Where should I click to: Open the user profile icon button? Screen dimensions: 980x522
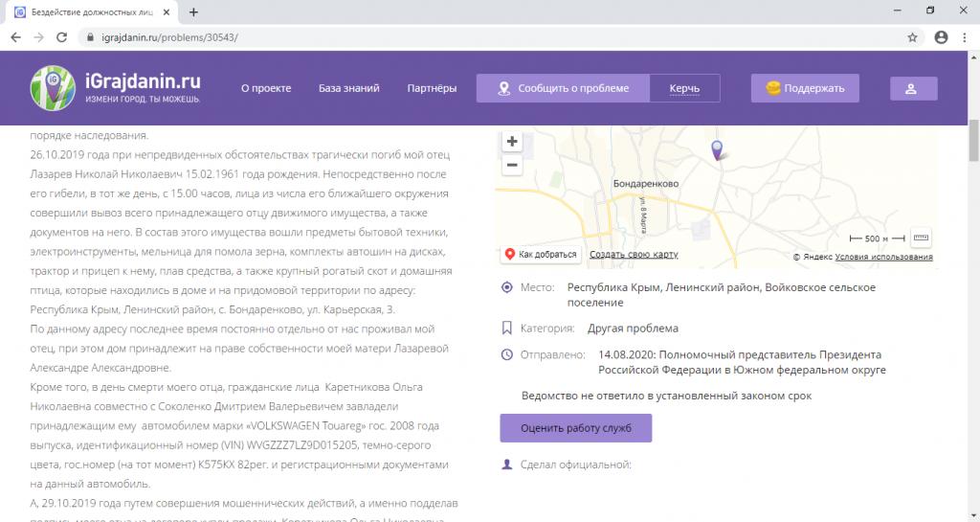[x=913, y=88]
